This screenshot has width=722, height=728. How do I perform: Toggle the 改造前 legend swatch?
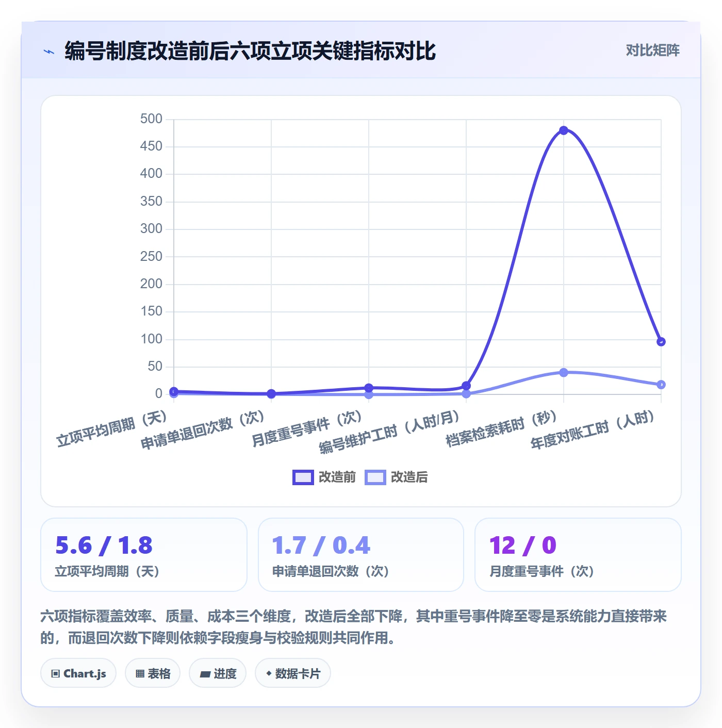(x=303, y=477)
